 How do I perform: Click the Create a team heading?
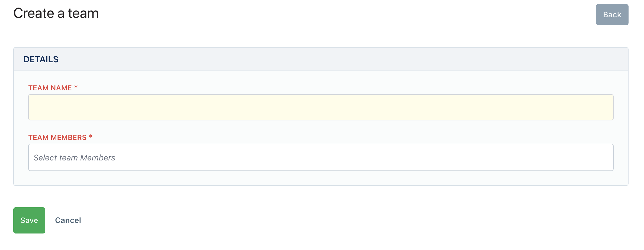pos(56,13)
